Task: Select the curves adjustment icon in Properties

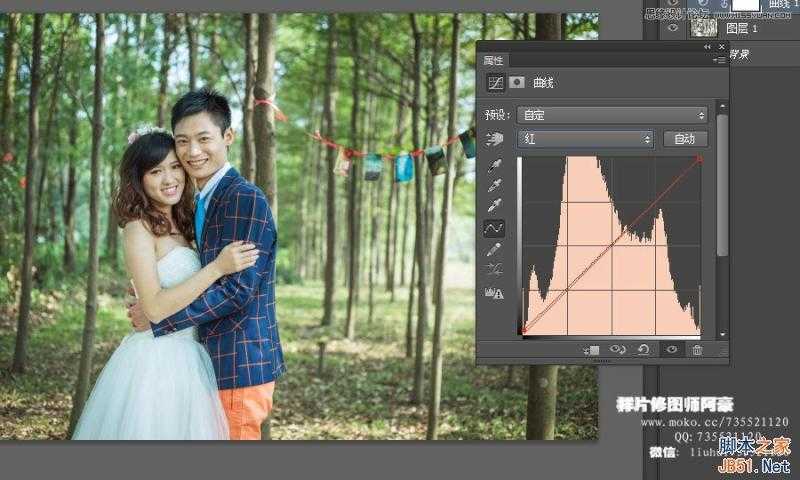Action: [x=495, y=83]
